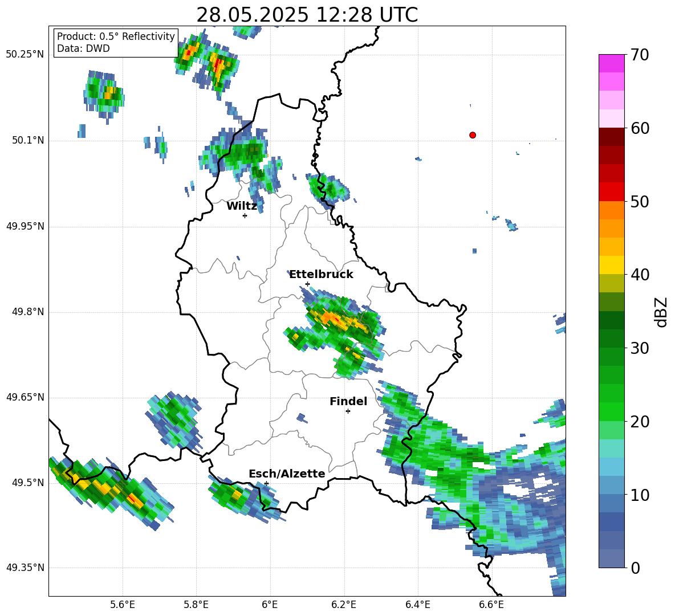
Task: Click the colorbar tick value 30
Action: [640, 348]
